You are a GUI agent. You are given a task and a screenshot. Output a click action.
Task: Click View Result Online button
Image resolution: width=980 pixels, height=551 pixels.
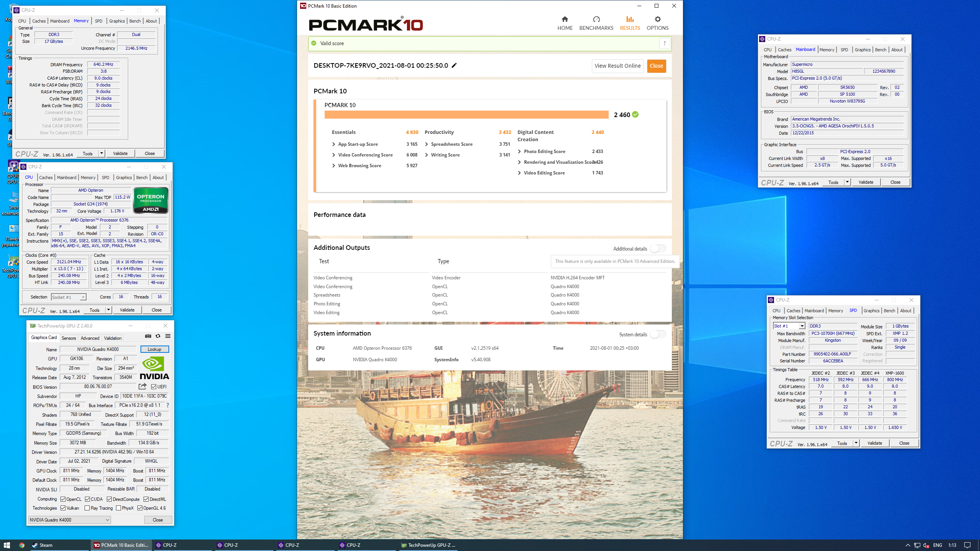pyautogui.click(x=617, y=66)
